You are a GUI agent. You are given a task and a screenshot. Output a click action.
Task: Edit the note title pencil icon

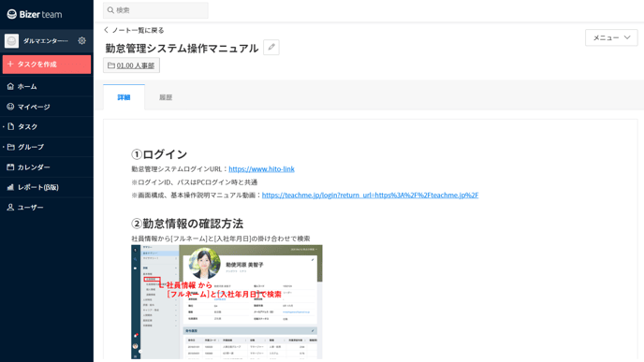pos(271,47)
